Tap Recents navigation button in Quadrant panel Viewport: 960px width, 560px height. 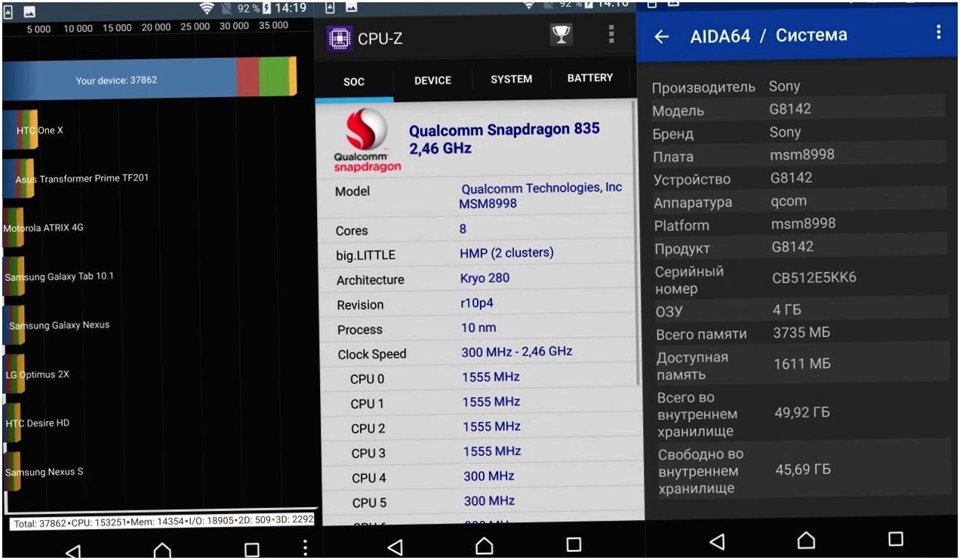pyautogui.click(x=251, y=550)
